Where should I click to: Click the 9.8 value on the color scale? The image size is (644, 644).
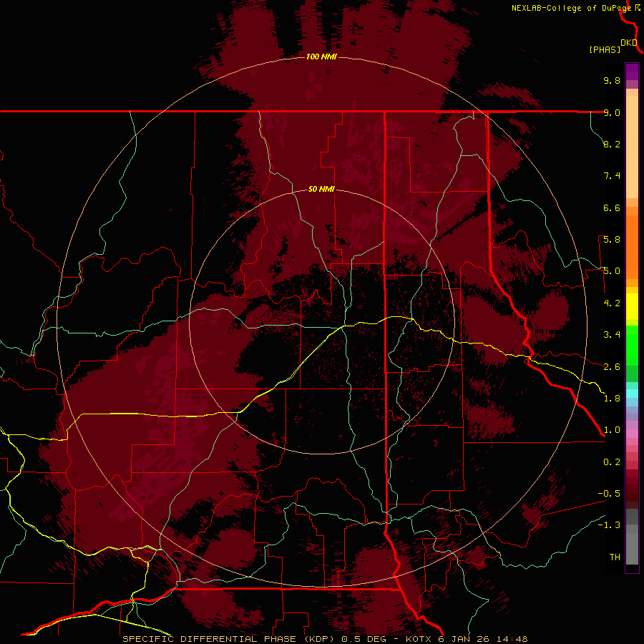coord(612,80)
